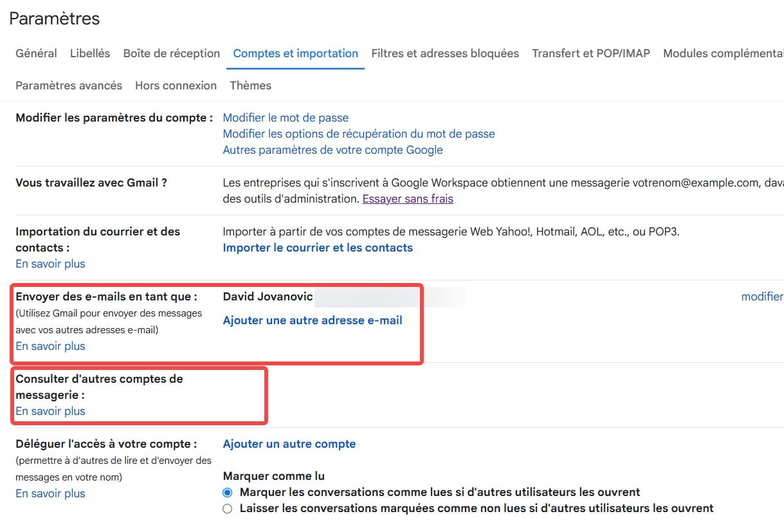Select the Comptes et importation tab

tap(296, 53)
